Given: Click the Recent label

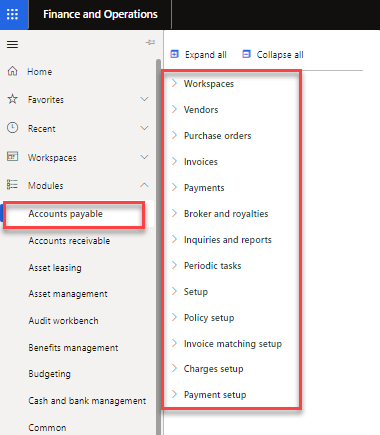Looking at the screenshot, I should [x=42, y=129].
